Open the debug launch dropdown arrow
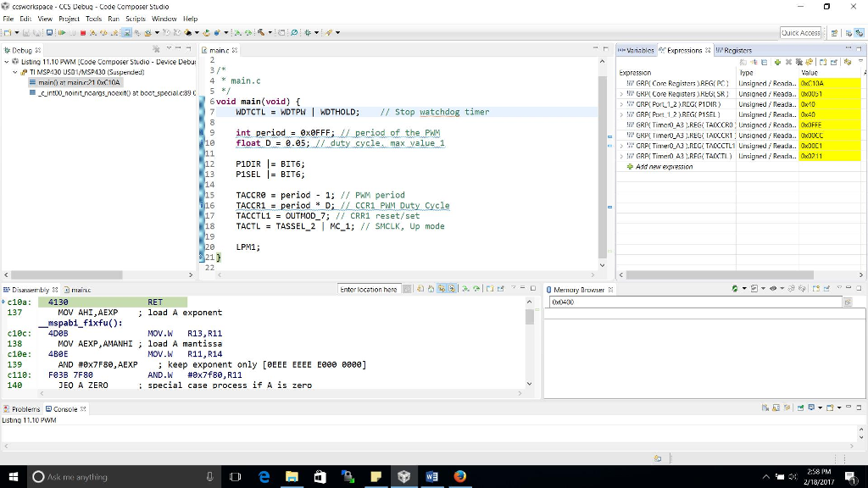 (x=317, y=33)
